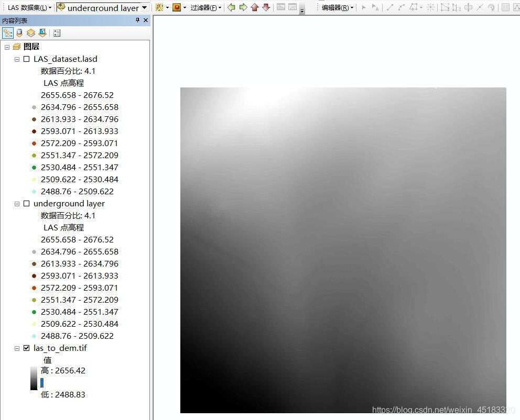This screenshot has height=420, width=520.
Task: Open the Attributes window icon
Action: click(505, 7)
